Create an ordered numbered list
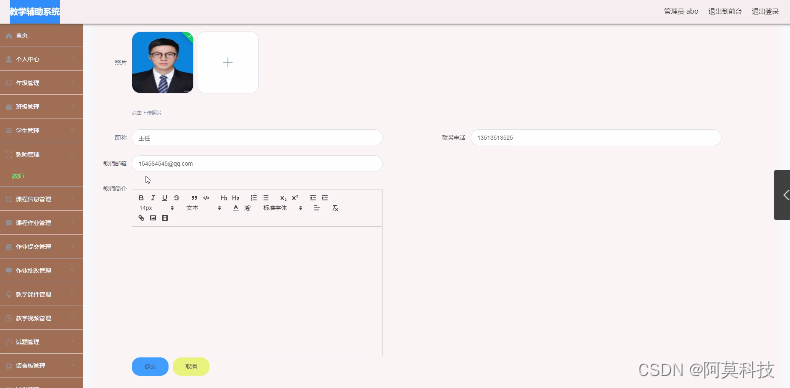This screenshot has height=388, width=790. pyautogui.click(x=254, y=198)
